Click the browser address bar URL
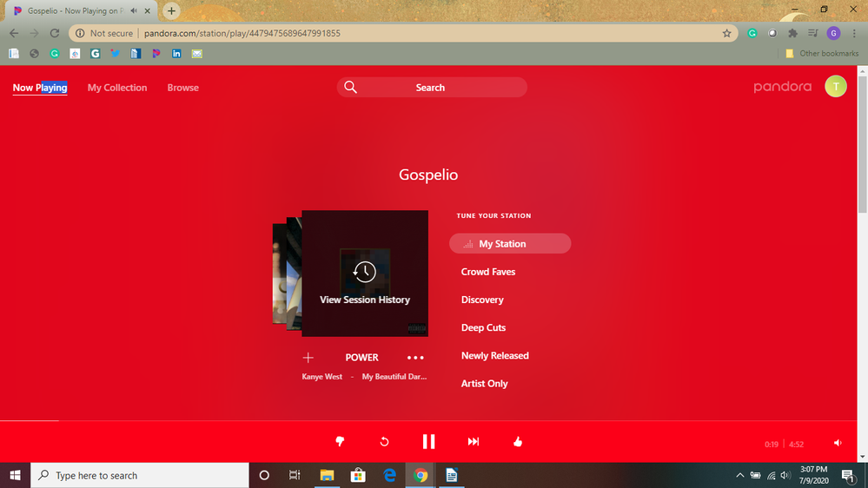The width and height of the screenshot is (868, 488). tap(242, 33)
